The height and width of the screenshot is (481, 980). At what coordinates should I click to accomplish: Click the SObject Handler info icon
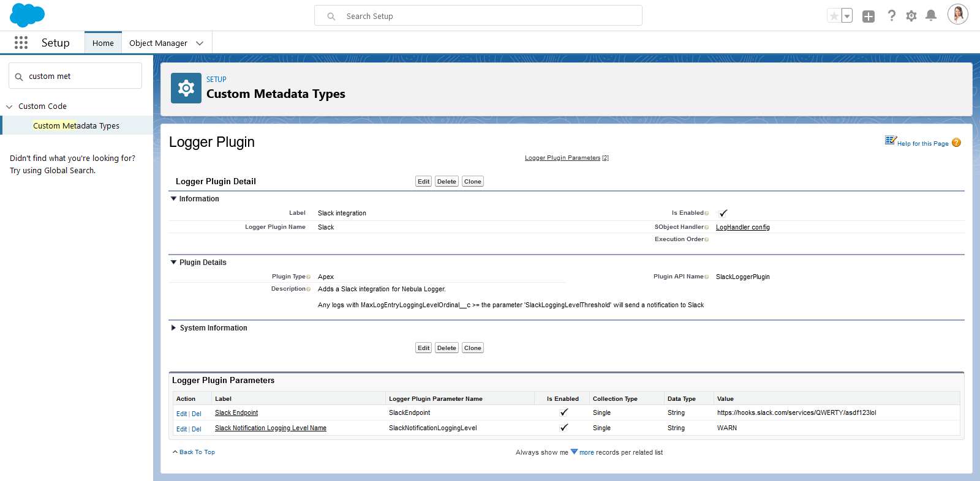point(706,228)
